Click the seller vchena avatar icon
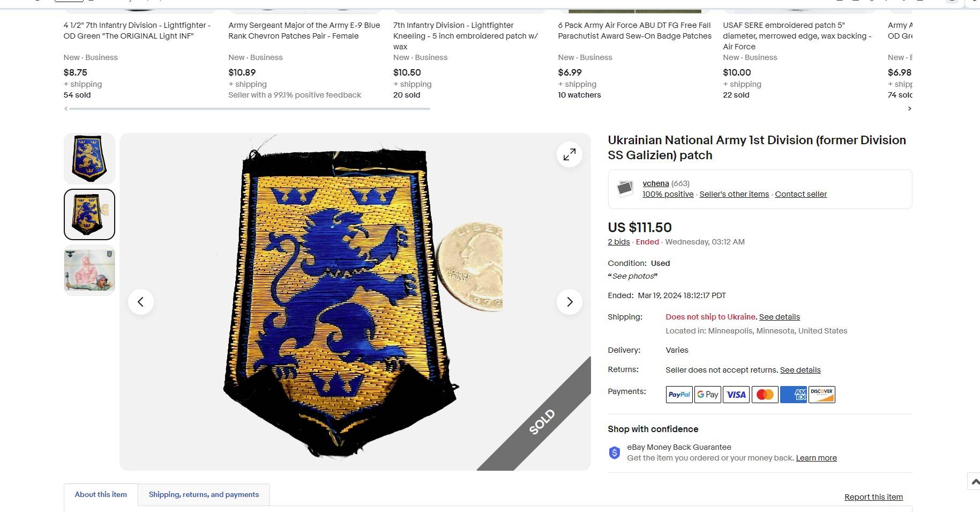980x512 pixels. click(x=625, y=189)
